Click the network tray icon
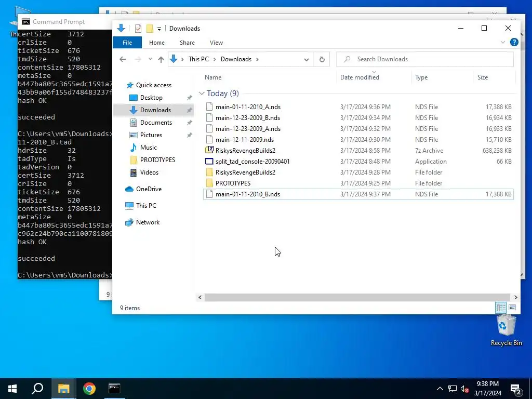Image resolution: width=532 pixels, height=399 pixels. pos(453,389)
